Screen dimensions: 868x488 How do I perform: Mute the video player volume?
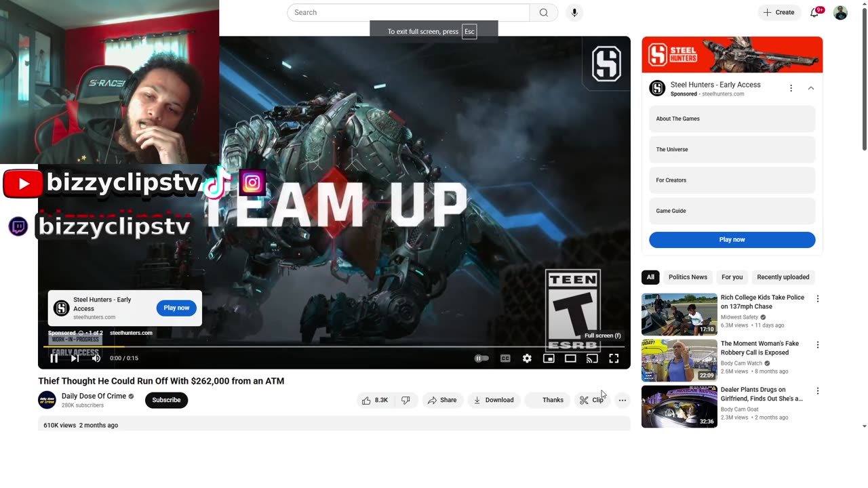(x=96, y=358)
